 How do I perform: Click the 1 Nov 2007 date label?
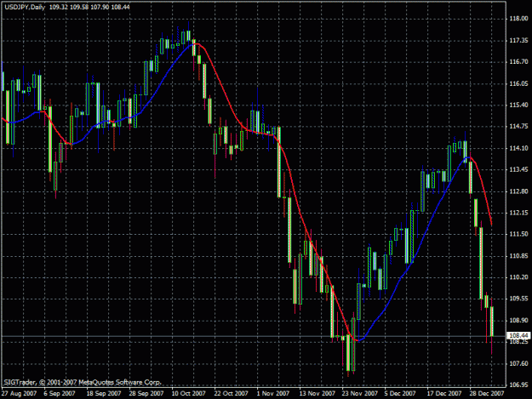272,393
